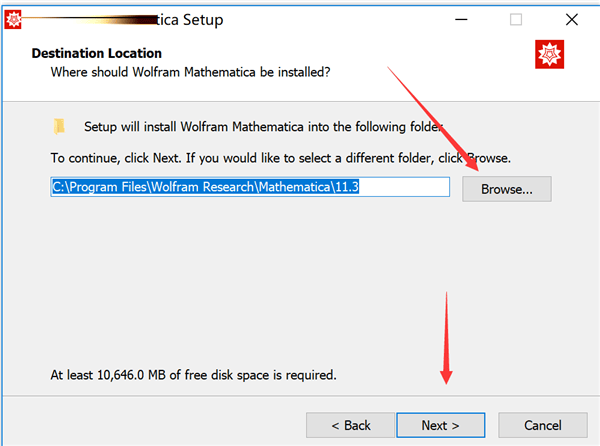This screenshot has width=600, height=446.
Task: Click 'Where should Wolfram Mathematica be installed?' text
Action: pyautogui.click(x=190, y=72)
